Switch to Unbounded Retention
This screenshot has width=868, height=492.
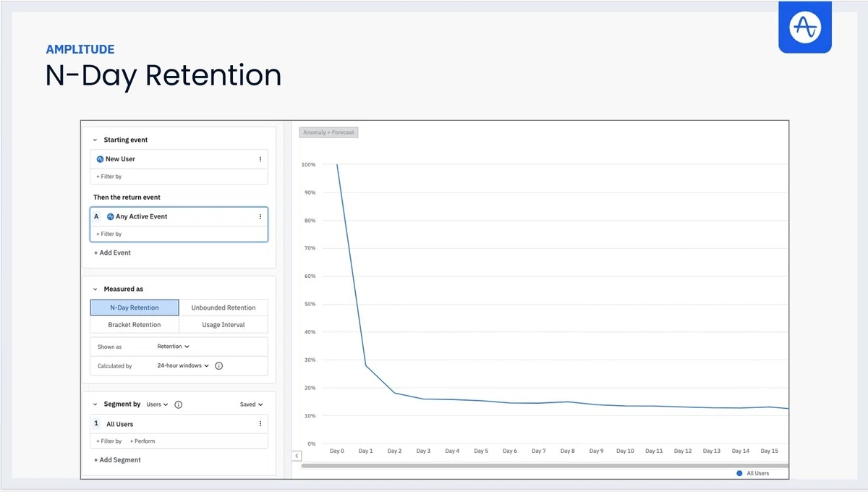224,307
